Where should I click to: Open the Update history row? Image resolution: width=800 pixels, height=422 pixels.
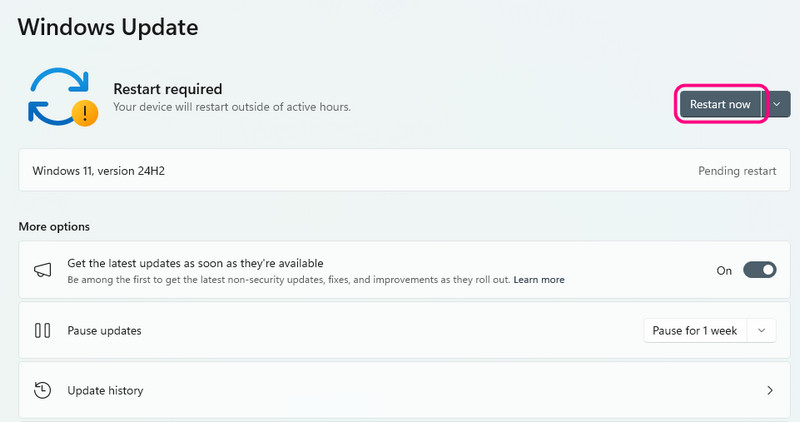[400, 390]
